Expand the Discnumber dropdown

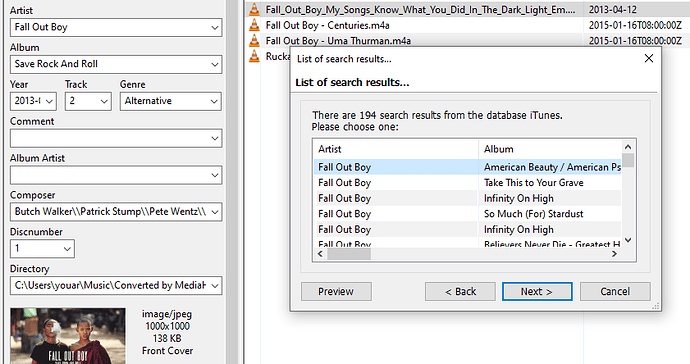[x=67, y=249]
